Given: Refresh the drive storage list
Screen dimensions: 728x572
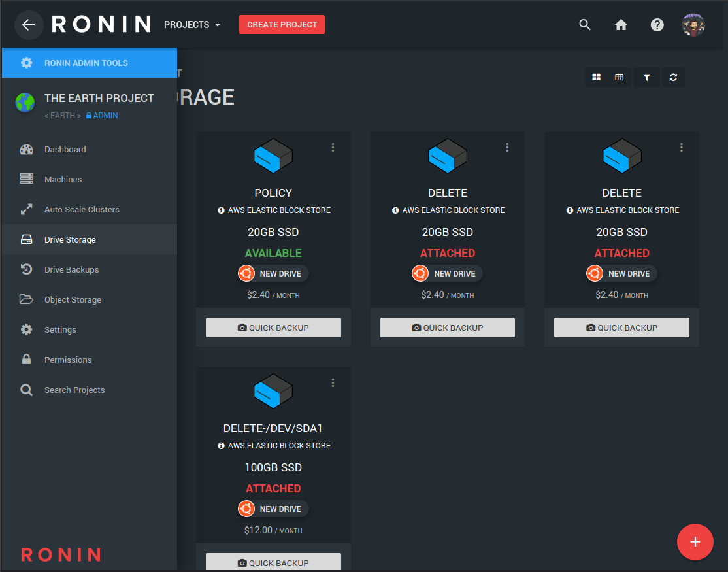Looking at the screenshot, I should click(x=673, y=77).
